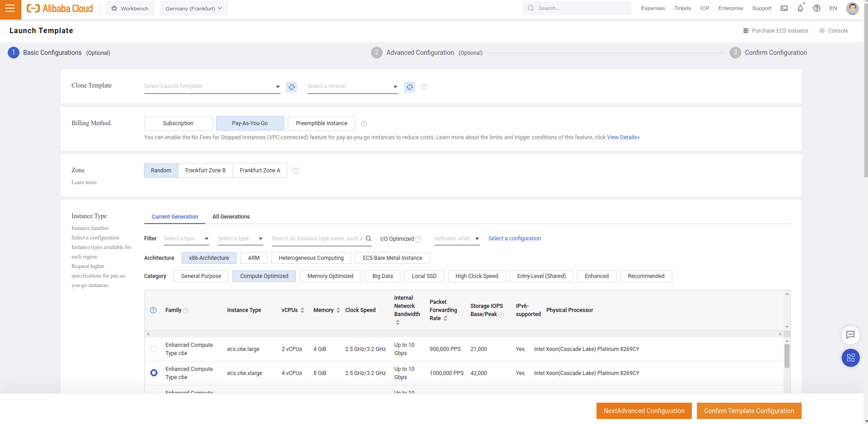Click the search icon in top bar
This screenshot has width=868, height=424.
pos(531,8)
